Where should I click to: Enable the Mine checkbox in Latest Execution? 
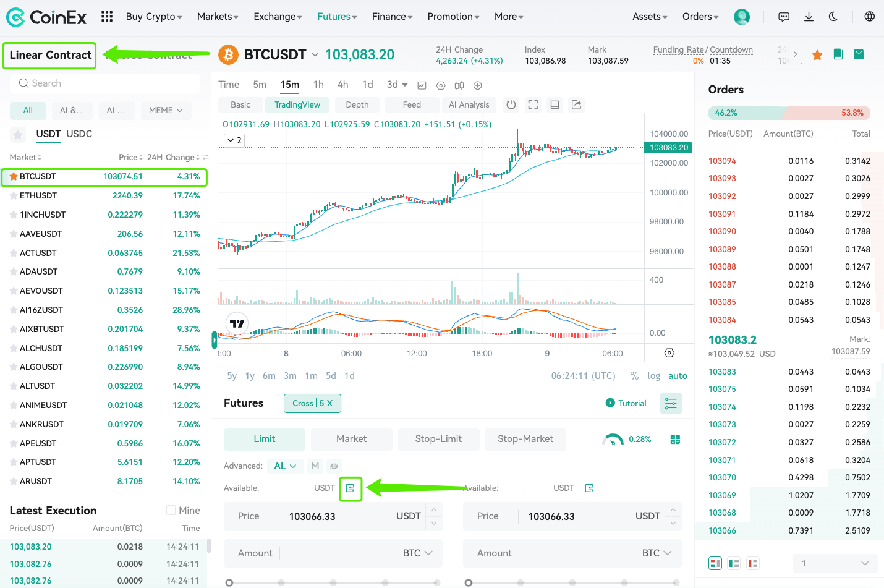(x=171, y=511)
